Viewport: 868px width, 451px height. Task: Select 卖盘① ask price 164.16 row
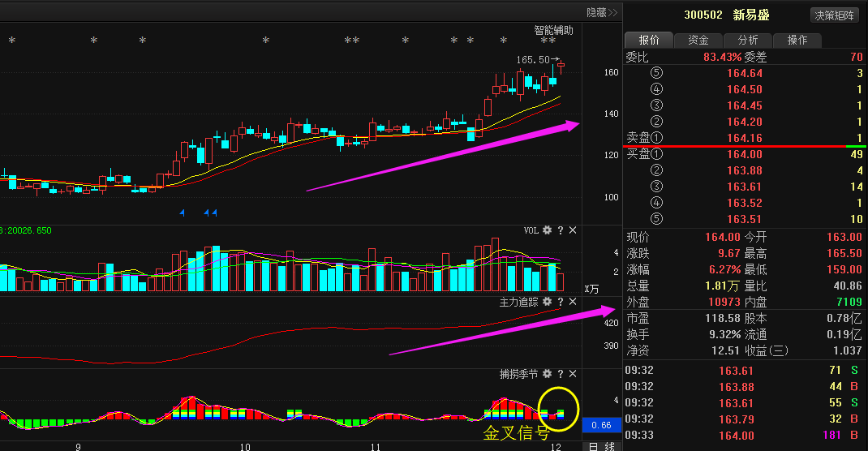(744, 138)
